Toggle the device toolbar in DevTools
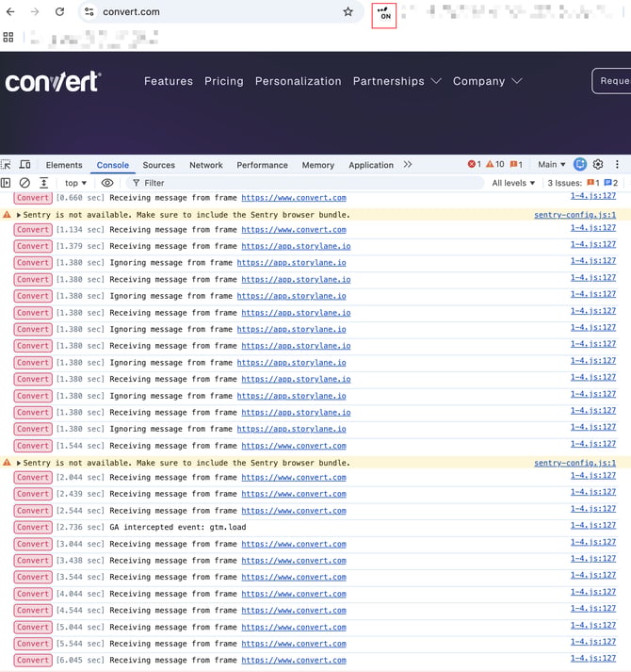Screen dimensions: 631x672 pyautogui.click(x=25, y=165)
